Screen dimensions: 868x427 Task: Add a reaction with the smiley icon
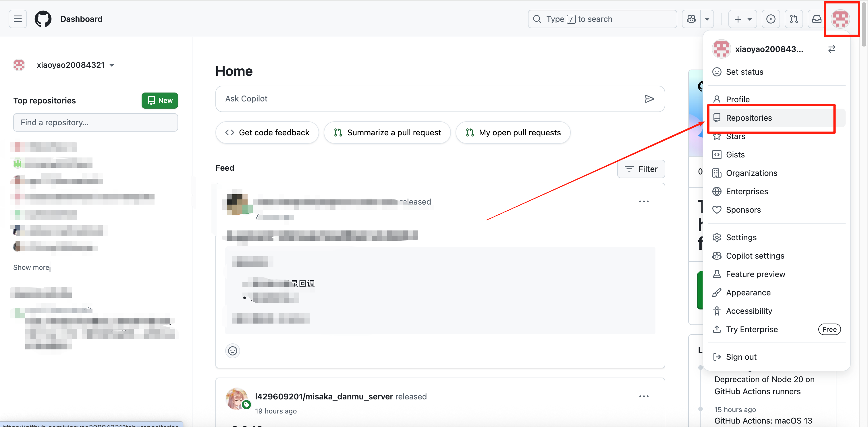pyautogui.click(x=232, y=351)
